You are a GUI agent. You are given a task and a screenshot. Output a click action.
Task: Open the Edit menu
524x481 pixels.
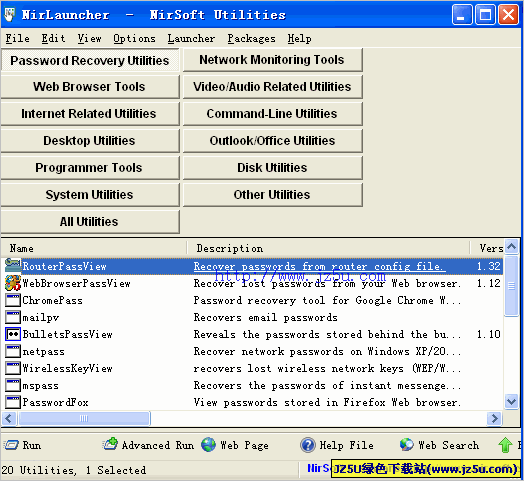[53, 38]
